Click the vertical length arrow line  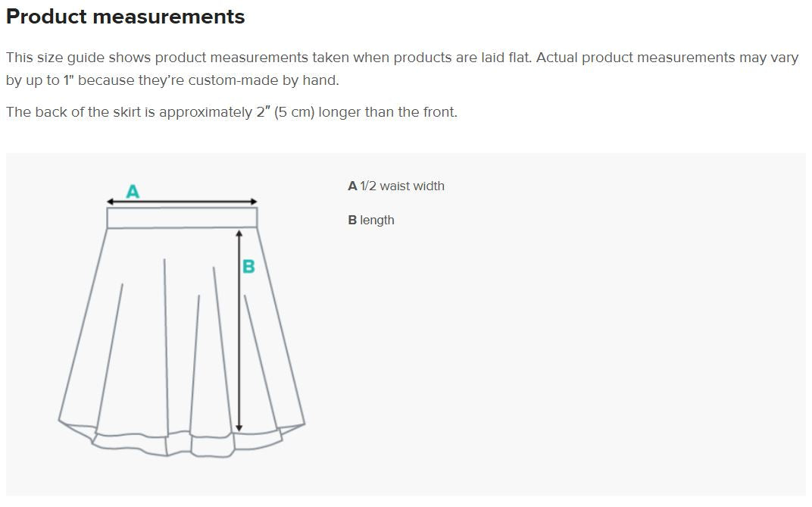239,330
